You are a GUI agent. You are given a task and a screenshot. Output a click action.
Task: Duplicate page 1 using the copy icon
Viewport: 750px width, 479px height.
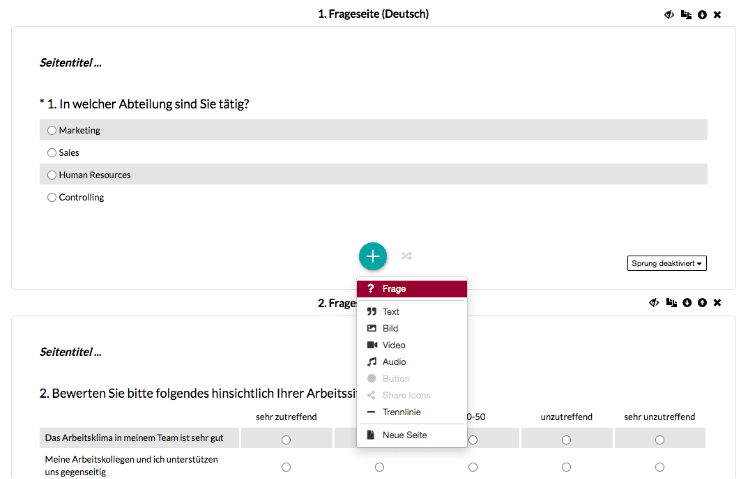point(686,15)
